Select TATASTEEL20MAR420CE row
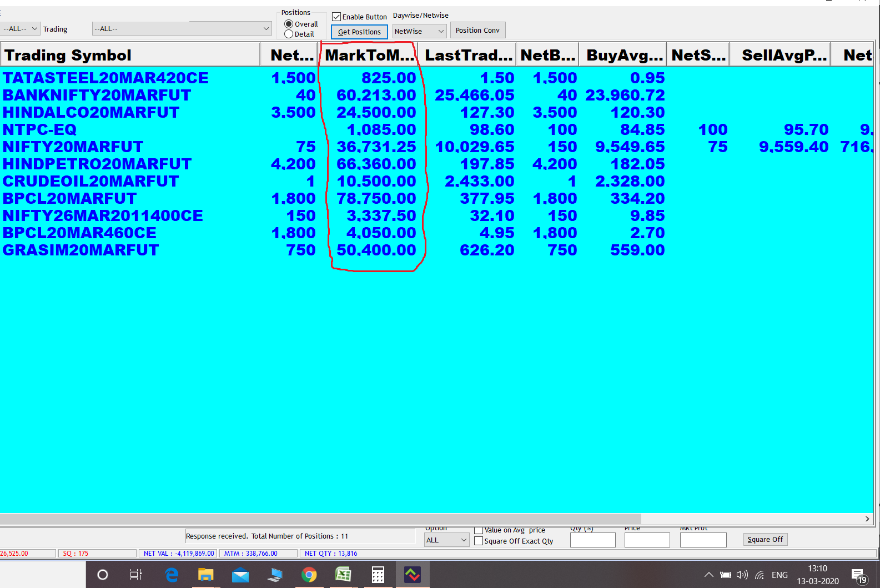 [x=436, y=78]
